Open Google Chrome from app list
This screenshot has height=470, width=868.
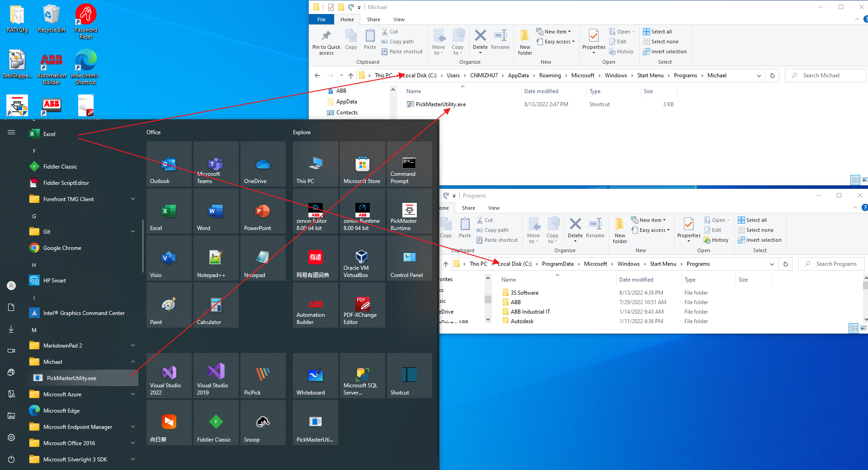pos(83,248)
